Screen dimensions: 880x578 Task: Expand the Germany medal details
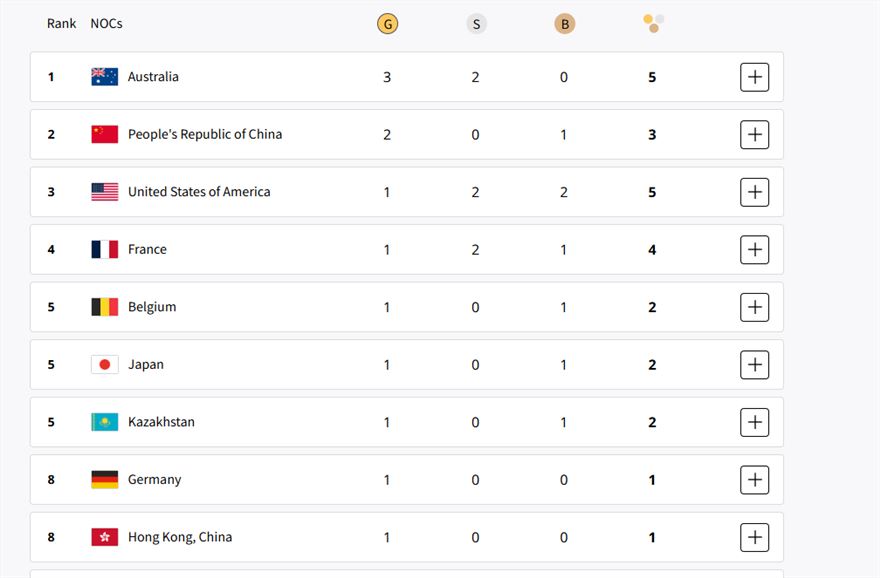754,480
